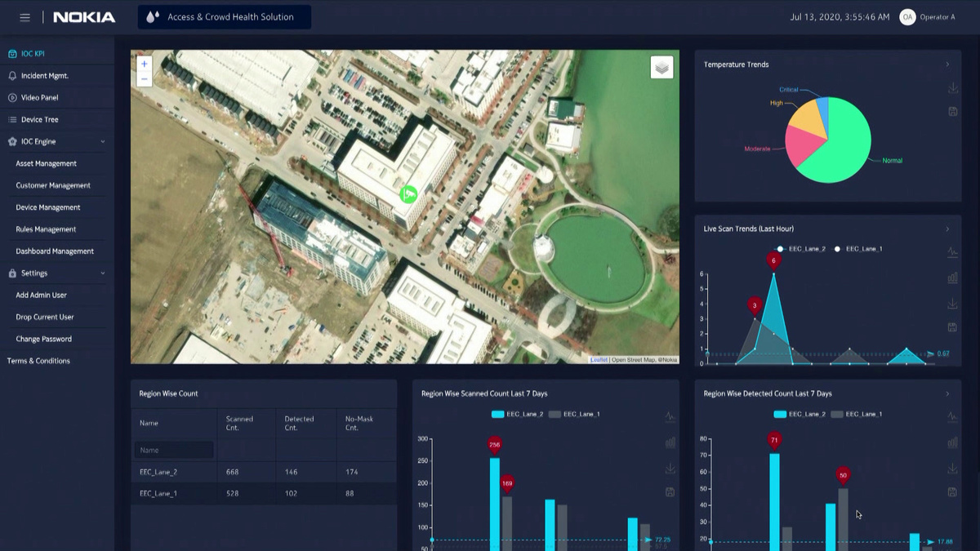Collapse the IOC Engine section
This screenshot has width=980, height=551.
coord(103,142)
